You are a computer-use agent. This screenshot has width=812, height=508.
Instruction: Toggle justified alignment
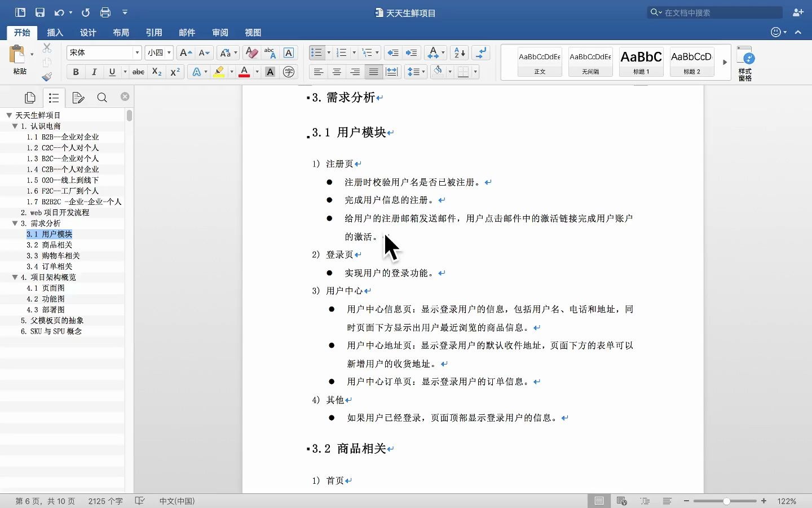click(373, 72)
